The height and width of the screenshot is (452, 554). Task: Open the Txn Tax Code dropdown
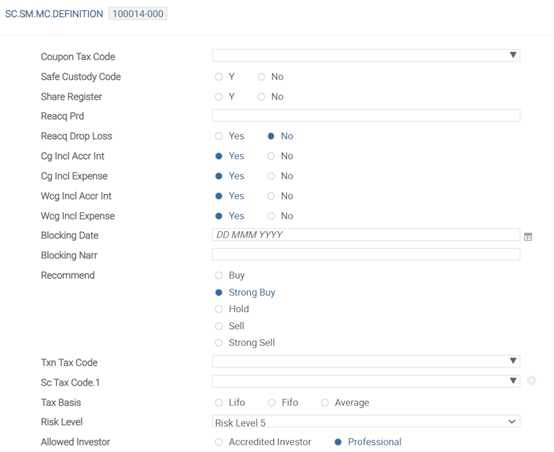(366, 361)
